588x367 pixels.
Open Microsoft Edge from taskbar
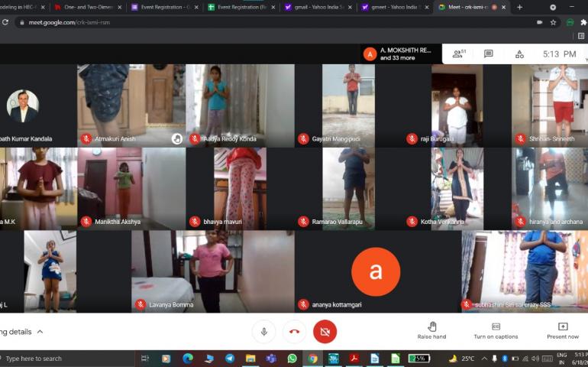188,359
